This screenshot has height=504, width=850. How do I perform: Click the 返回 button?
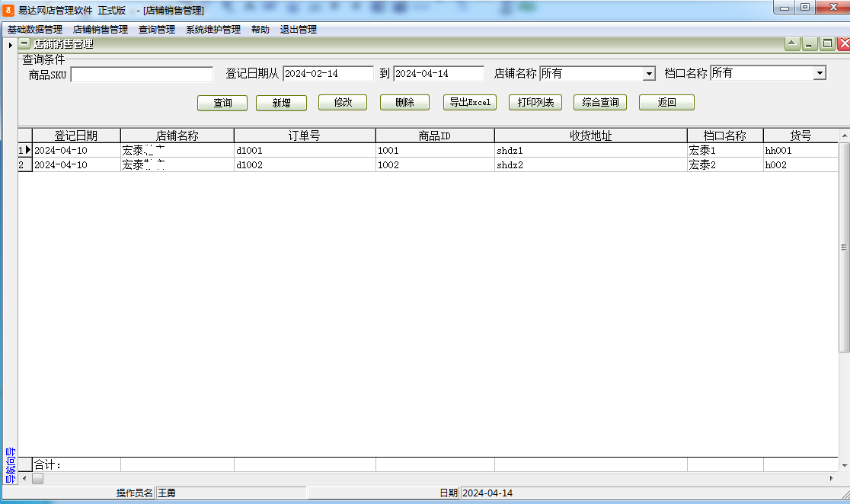(x=666, y=103)
